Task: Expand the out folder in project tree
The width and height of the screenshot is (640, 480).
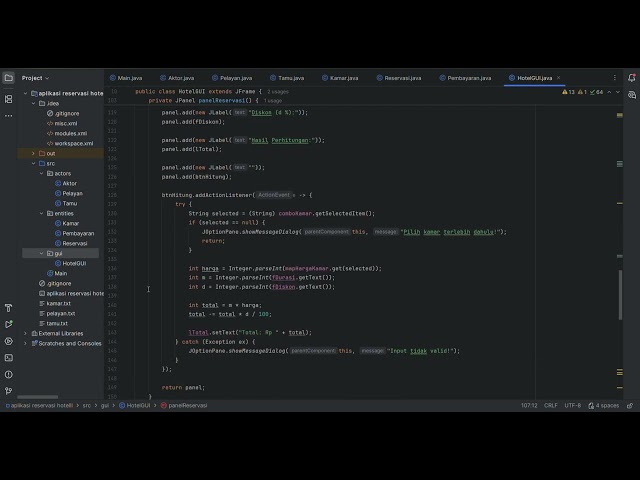Action: click(x=33, y=153)
